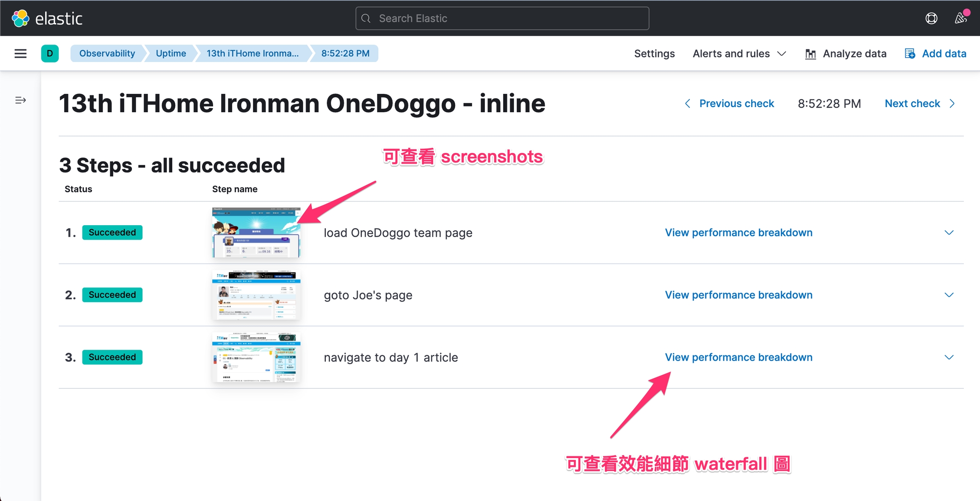Open the 13th iTHome Ironma... breadcrumb
Viewport: 980px width, 501px height.
tap(253, 54)
